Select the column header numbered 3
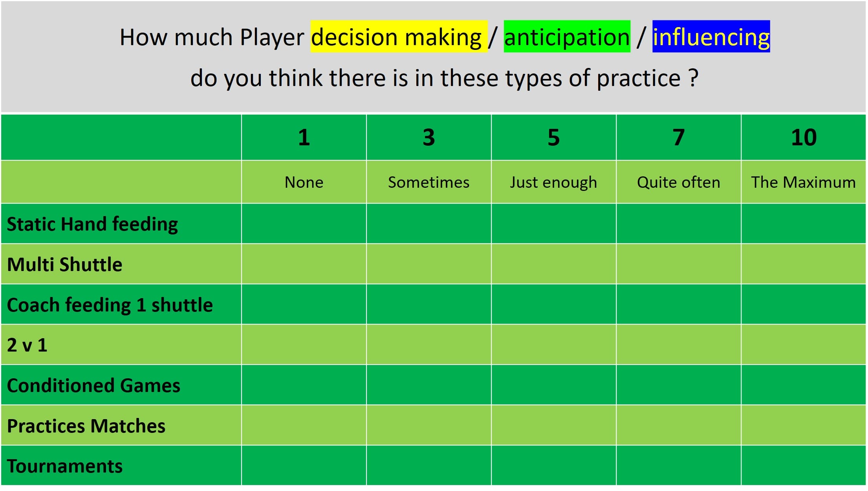The image size is (868, 491). 429,137
